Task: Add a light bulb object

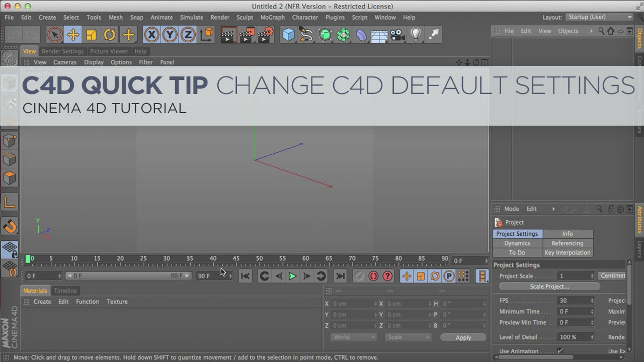Action: (416, 35)
